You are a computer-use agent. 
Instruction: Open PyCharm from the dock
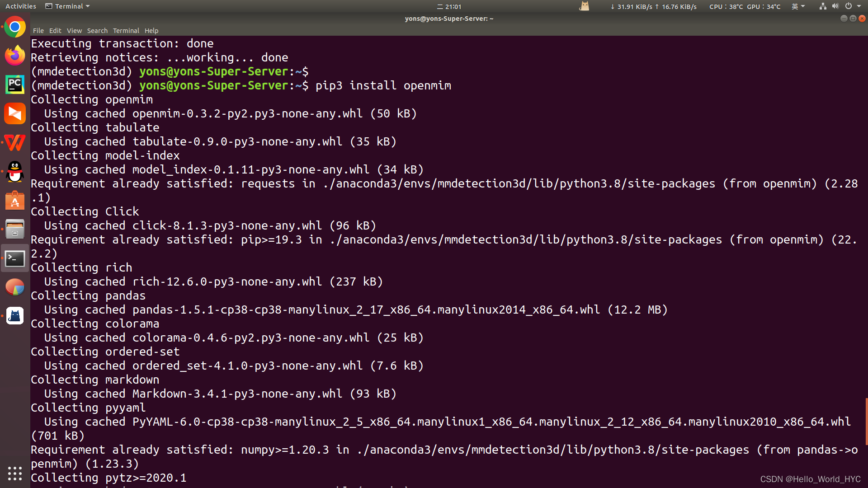pos(15,84)
